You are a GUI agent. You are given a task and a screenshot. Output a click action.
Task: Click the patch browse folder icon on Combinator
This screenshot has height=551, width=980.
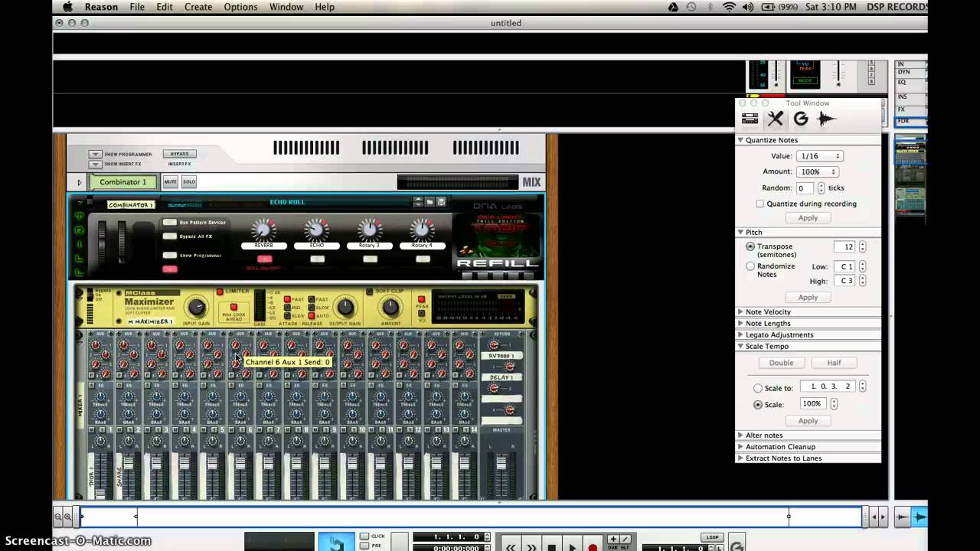click(x=430, y=202)
